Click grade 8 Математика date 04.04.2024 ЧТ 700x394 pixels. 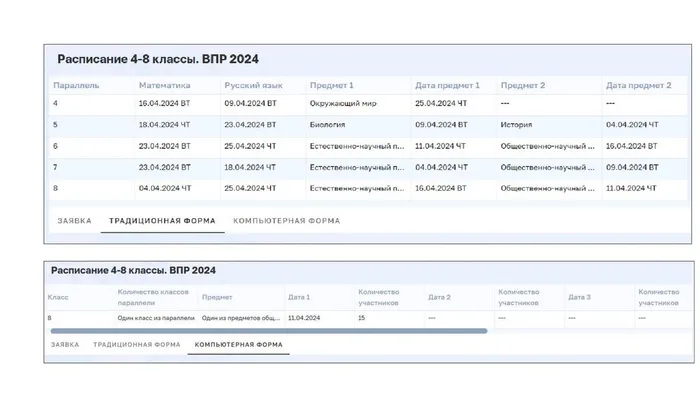point(165,188)
